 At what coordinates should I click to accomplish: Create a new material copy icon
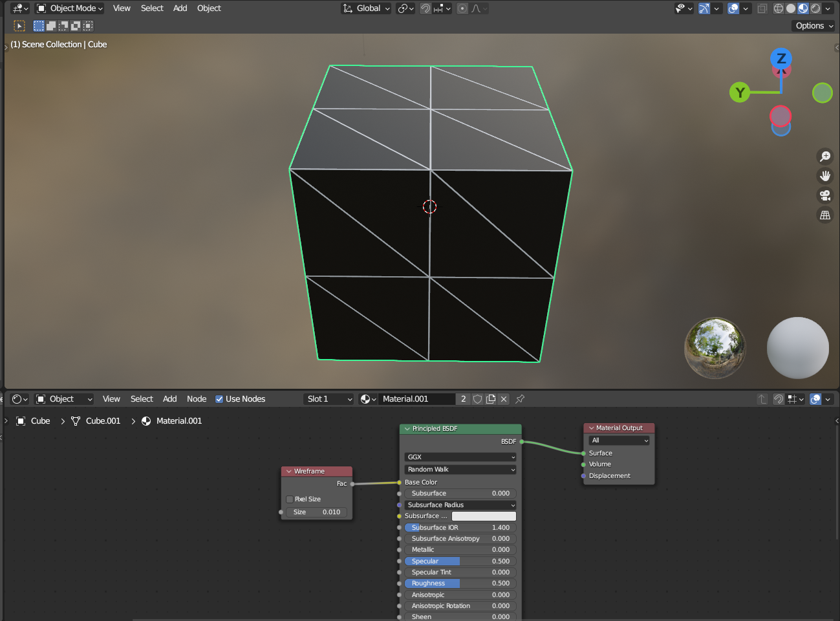(x=491, y=399)
